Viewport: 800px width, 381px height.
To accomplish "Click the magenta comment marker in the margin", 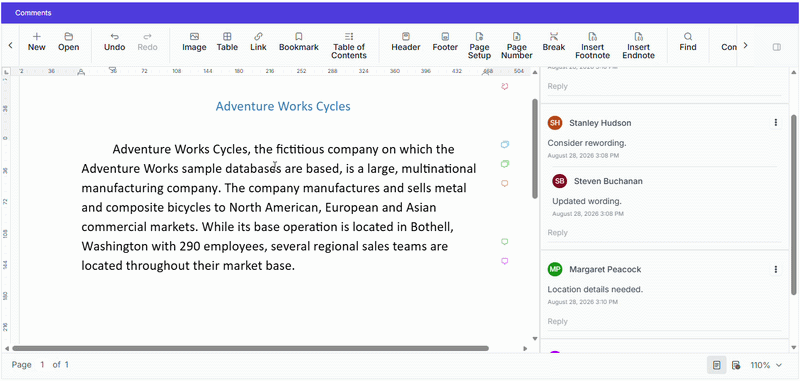I will (x=505, y=261).
